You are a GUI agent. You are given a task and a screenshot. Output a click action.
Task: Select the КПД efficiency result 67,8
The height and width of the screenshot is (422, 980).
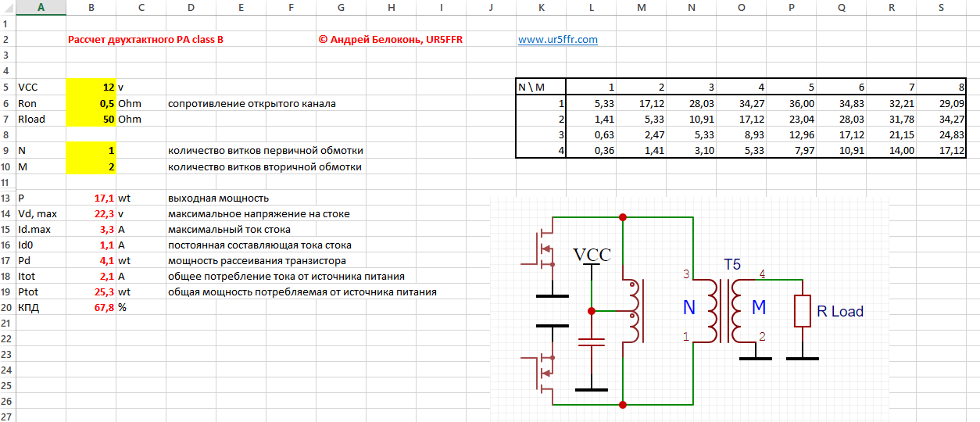[91, 307]
